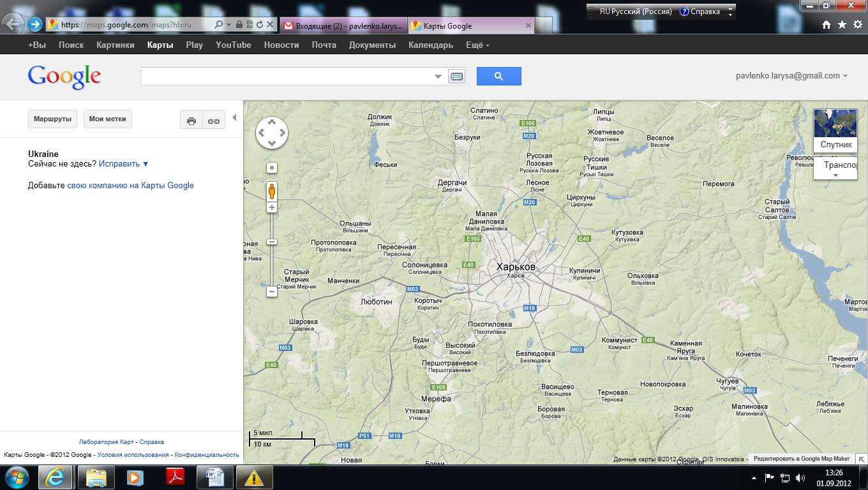Open Почта in the Google bar
The height and width of the screenshot is (490, 868).
click(324, 45)
